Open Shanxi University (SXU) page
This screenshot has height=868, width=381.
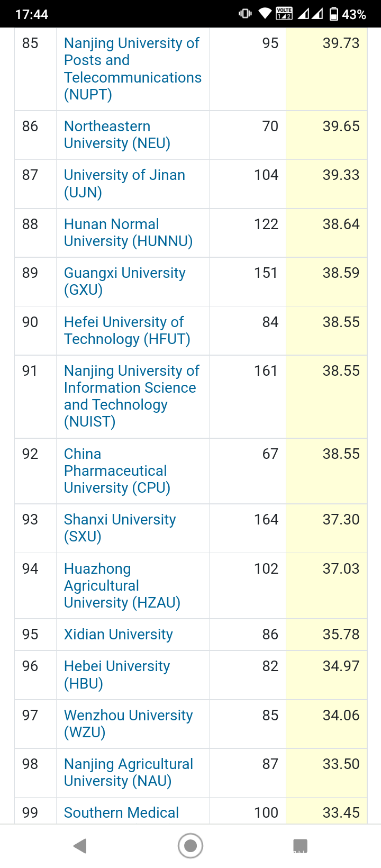click(x=120, y=528)
